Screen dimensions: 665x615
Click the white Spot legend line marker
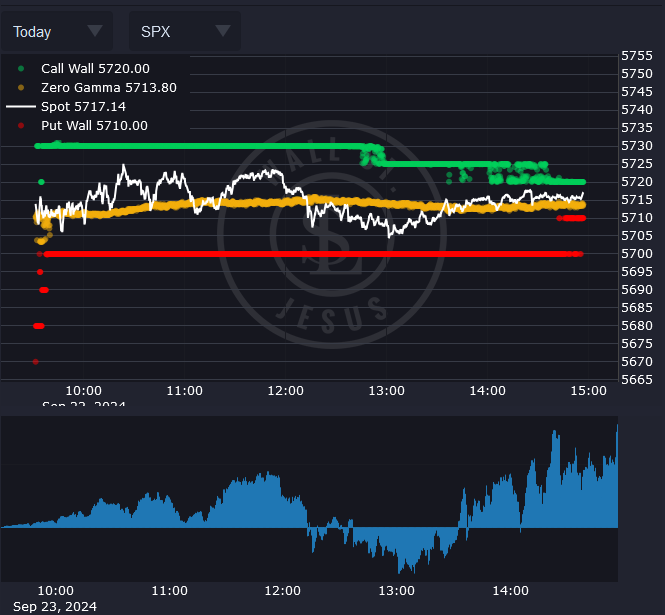pos(21,107)
